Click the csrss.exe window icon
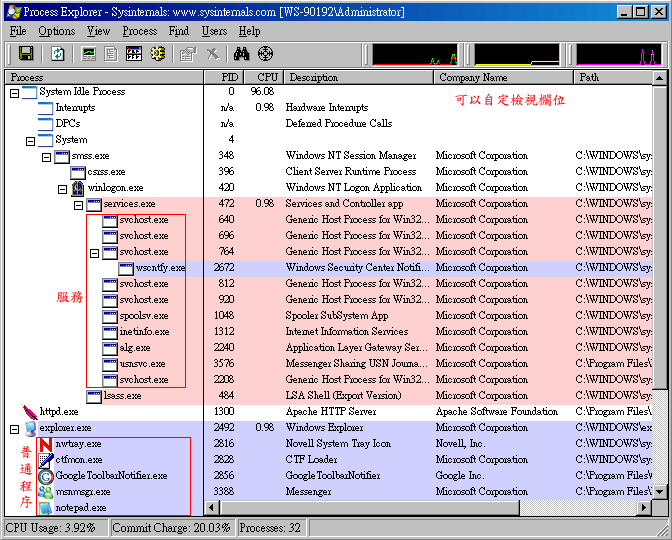The width and height of the screenshot is (672, 540). [78, 172]
